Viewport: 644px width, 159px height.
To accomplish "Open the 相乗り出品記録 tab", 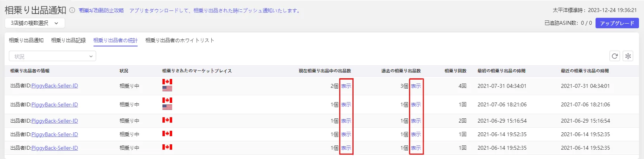I will tap(68, 40).
